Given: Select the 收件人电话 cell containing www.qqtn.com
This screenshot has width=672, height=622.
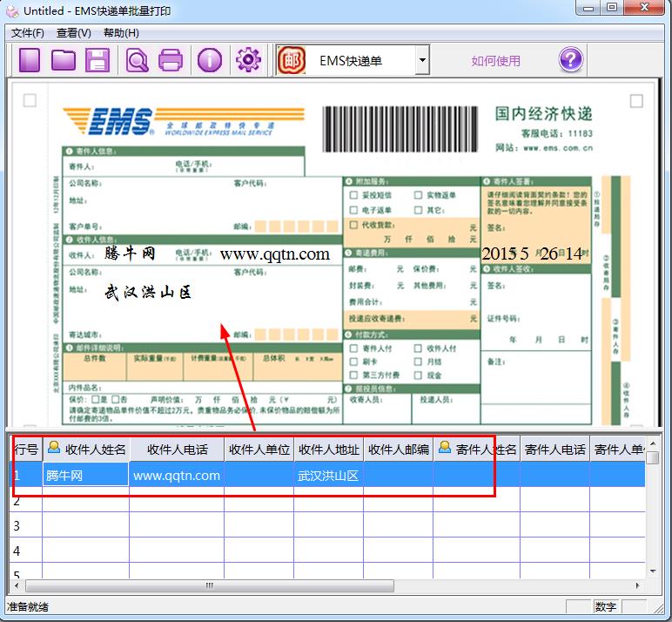Looking at the screenshot, I should tap(177, 476).
